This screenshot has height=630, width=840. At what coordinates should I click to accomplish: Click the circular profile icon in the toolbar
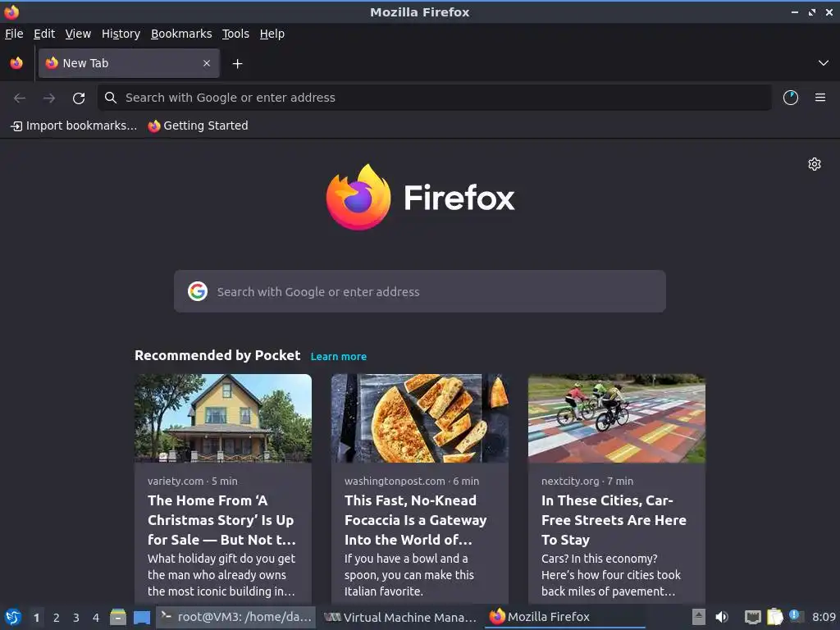pyautogui.click(x=790, y=98)
